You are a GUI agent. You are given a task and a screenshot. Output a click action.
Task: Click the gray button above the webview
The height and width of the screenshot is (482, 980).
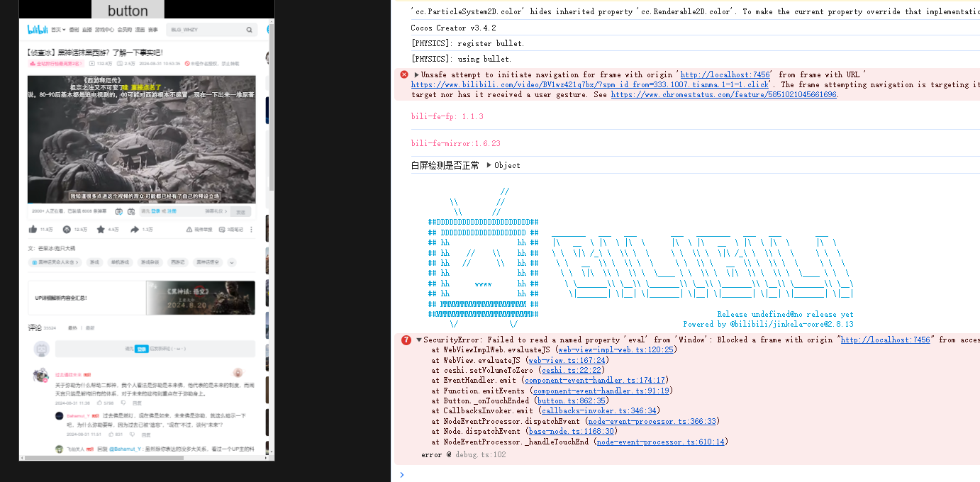tap(128, 10)
